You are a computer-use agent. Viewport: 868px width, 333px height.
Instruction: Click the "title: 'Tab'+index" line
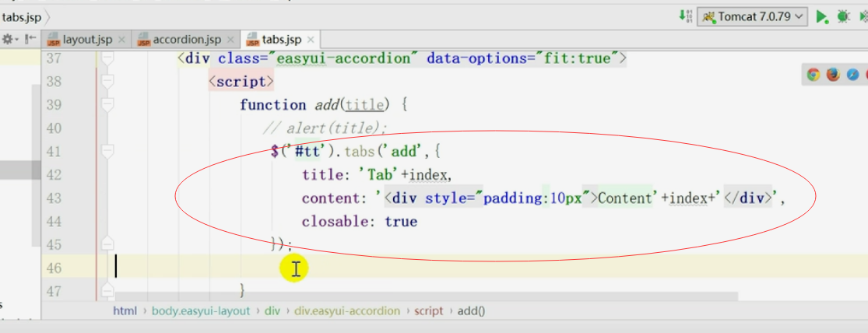click(377, 175)
